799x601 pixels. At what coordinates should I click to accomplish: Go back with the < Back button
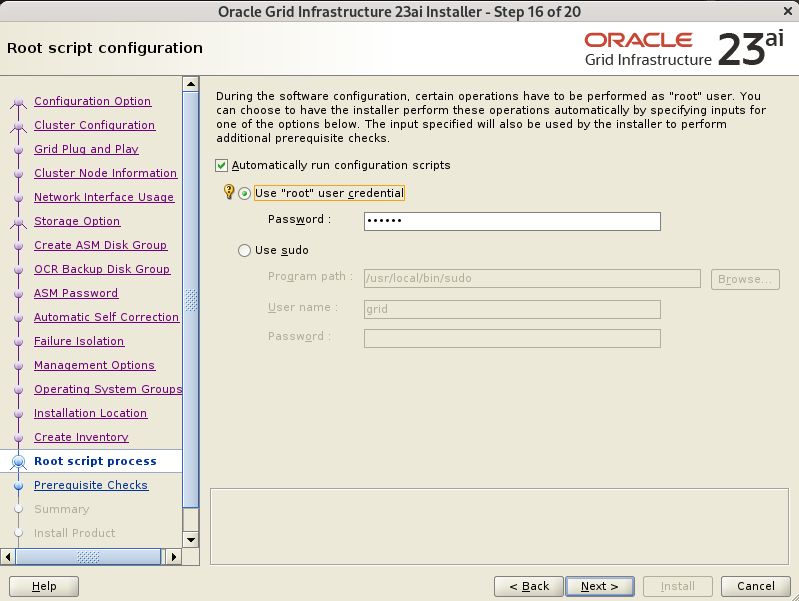tap(529, 586)
